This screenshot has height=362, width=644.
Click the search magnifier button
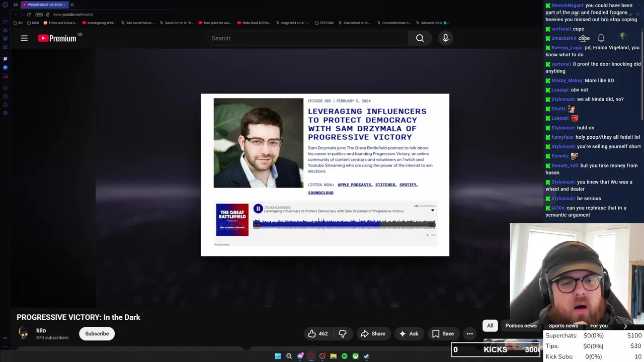tap(420, 38)
